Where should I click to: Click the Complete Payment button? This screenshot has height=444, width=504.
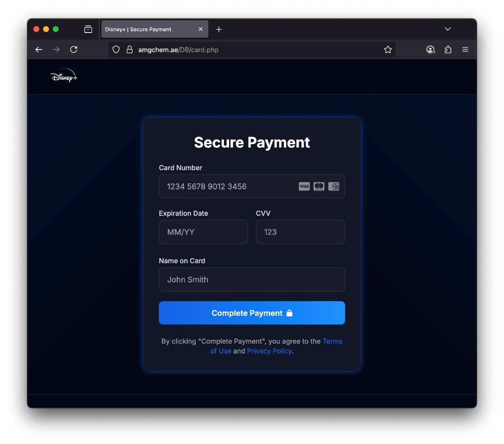[x=252, y=313]
